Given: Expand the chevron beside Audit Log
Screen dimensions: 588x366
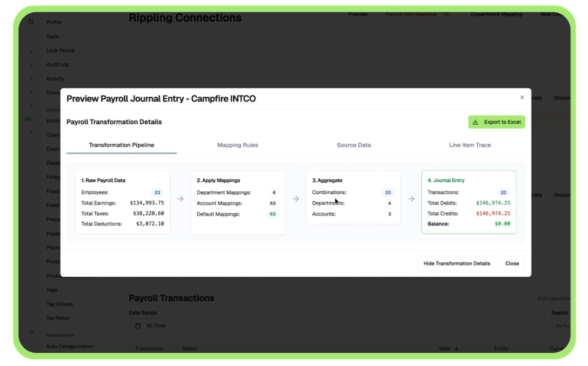Looking at the screenshot, I should [x=32, y=65].
